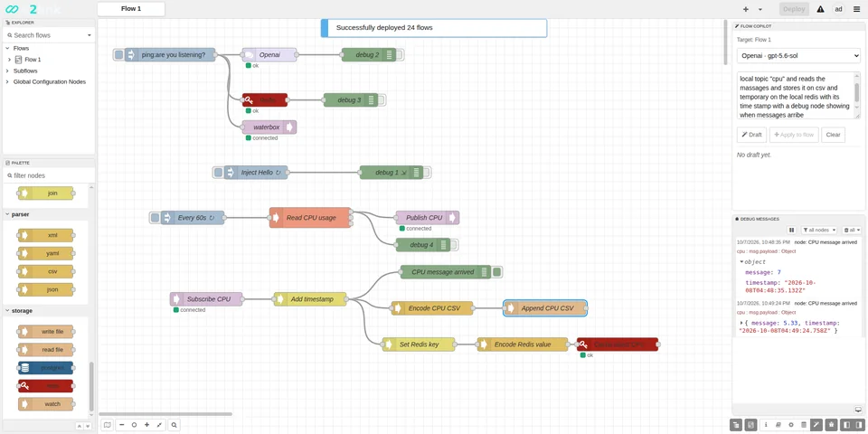
Task: Select Flow 1 in explorer tree
Action: tap(33, 60)
